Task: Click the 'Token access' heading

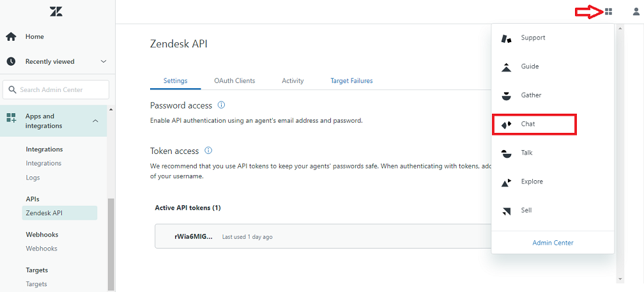Action: [174, 151]
